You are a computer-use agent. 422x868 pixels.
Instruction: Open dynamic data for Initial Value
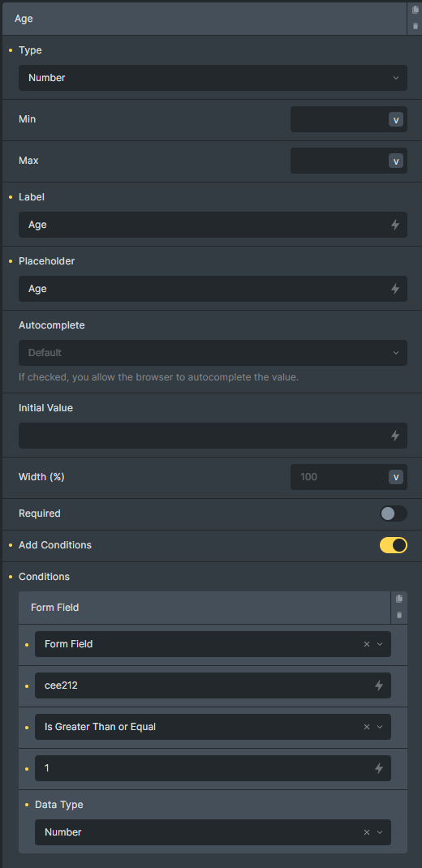395,436
